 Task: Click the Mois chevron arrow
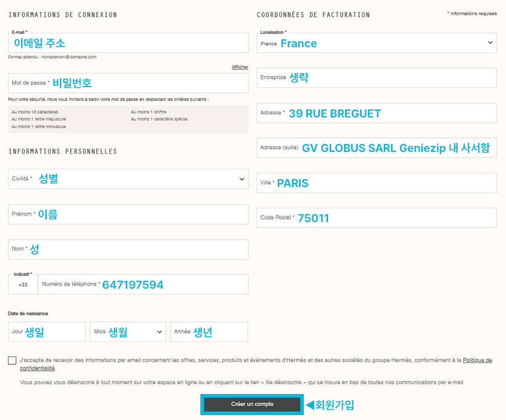click(159, 332)
